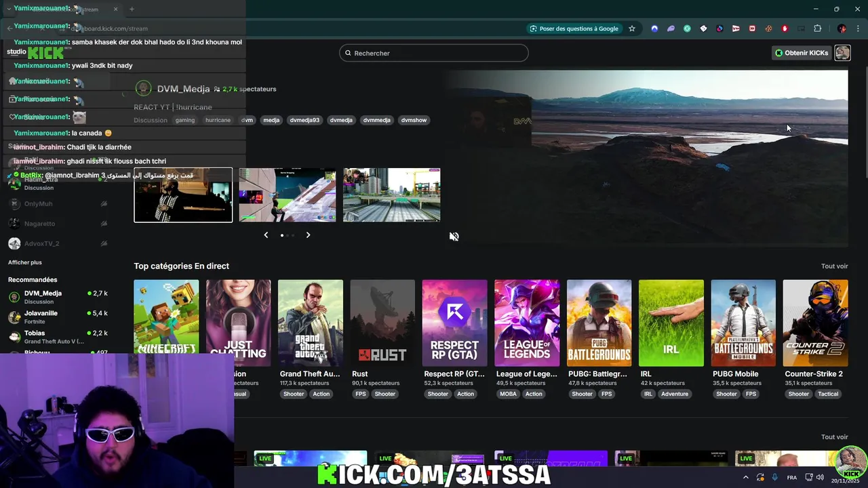This screenshot has width=868, height=488.
Task: Click the Adventure tag under IRL
Action: [675, 394]
